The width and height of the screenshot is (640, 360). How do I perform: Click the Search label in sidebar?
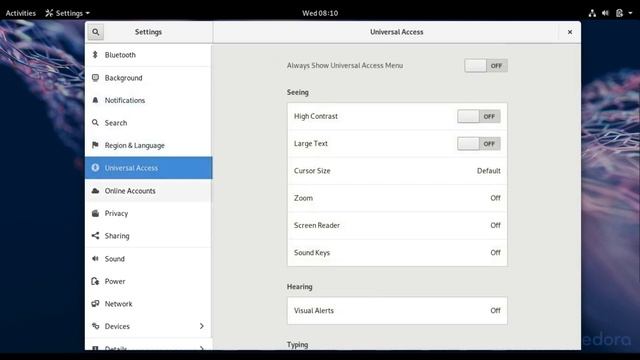[x=116, y=123]
